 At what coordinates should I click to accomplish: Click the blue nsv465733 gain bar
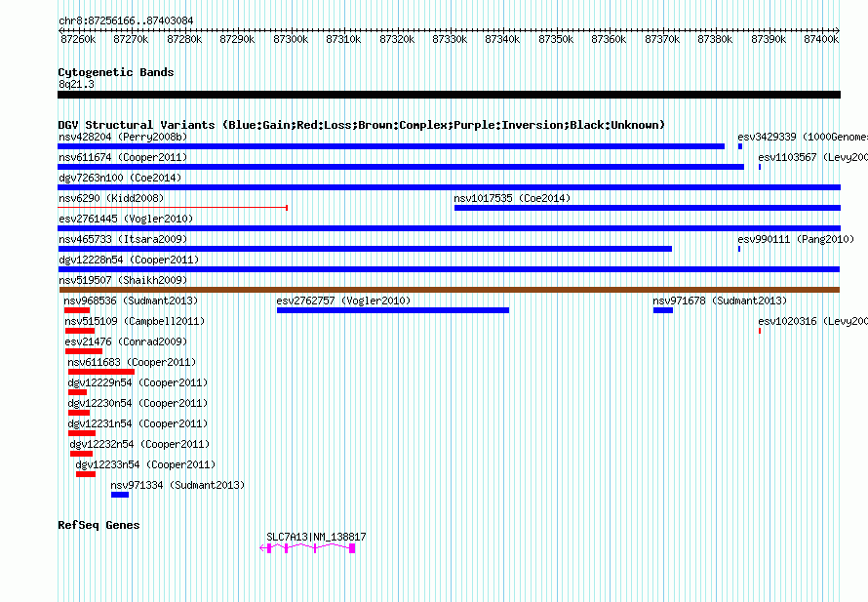tap(365, 249)
